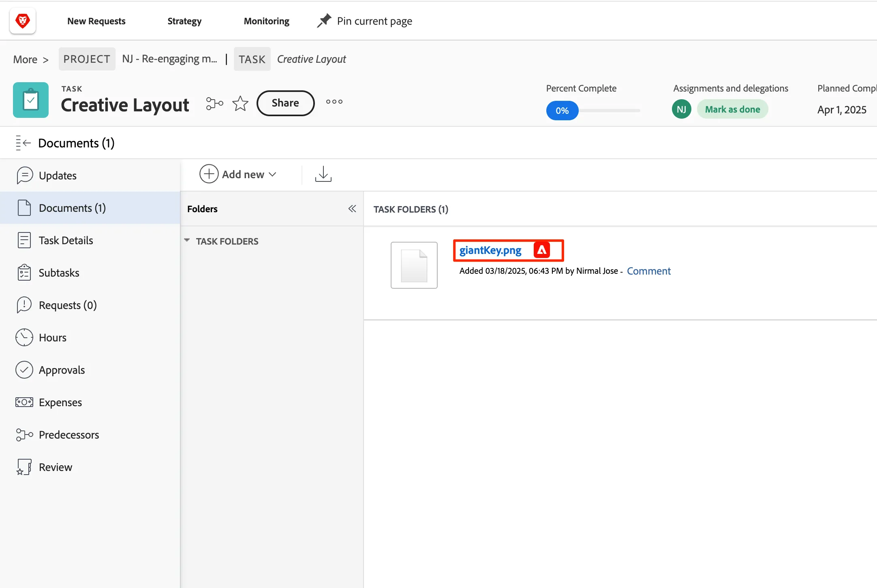Open Predecessors section
This screenshot has width=877, height=588.
pyautogui.click(x=90, y=435)
